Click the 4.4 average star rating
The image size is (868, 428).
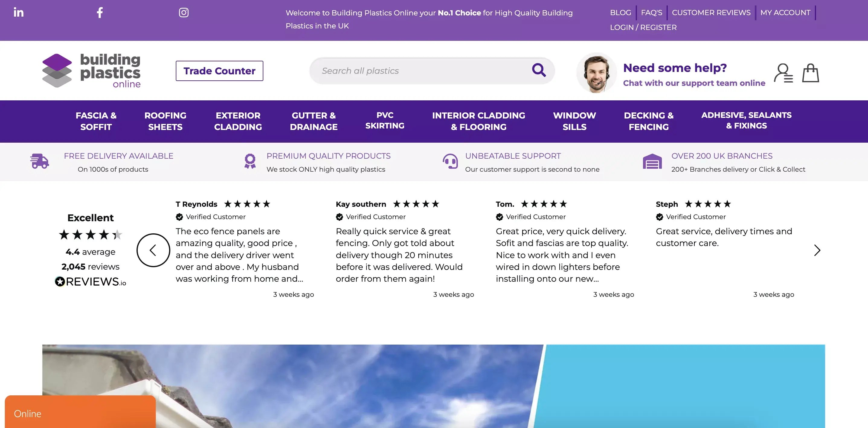(90, 235)
